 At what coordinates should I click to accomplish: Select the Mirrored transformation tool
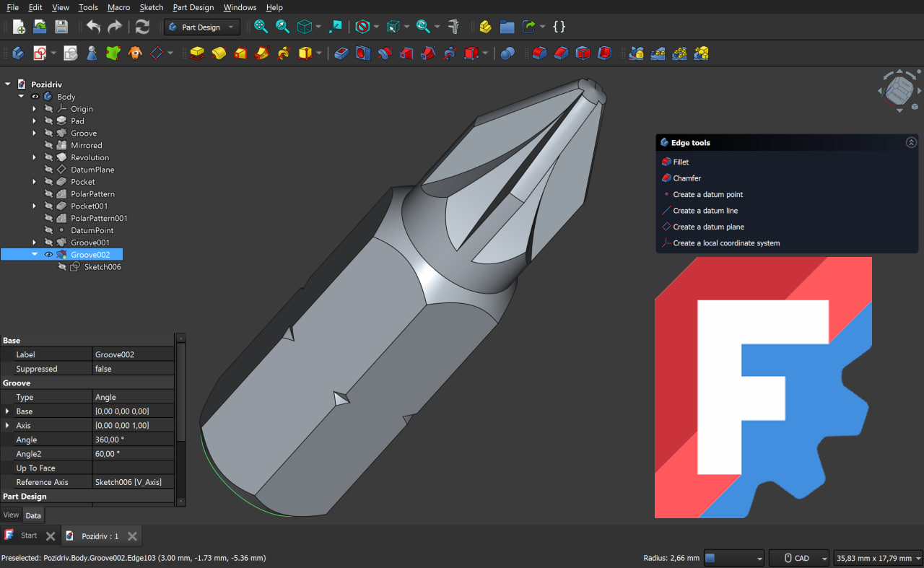636,53
